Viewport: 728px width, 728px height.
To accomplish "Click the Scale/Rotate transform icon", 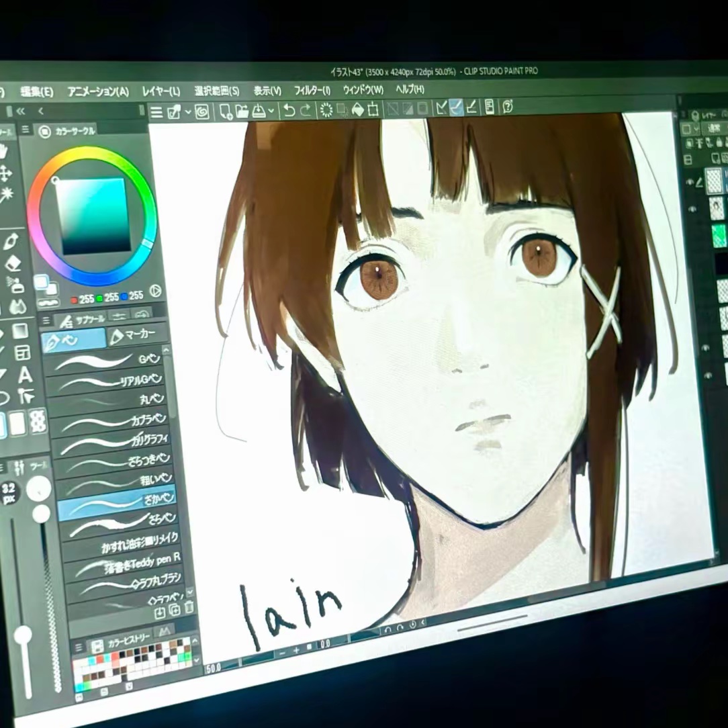I will click(x=373, y=109).
